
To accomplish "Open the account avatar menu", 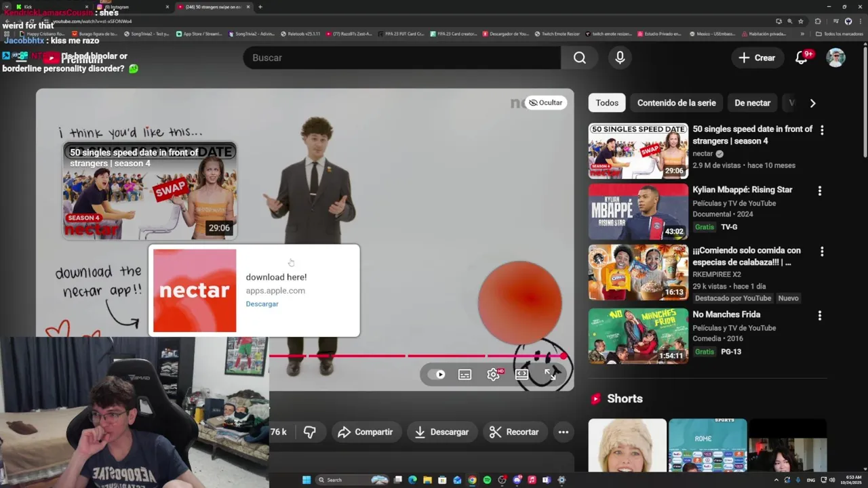I will click(835, 58).
